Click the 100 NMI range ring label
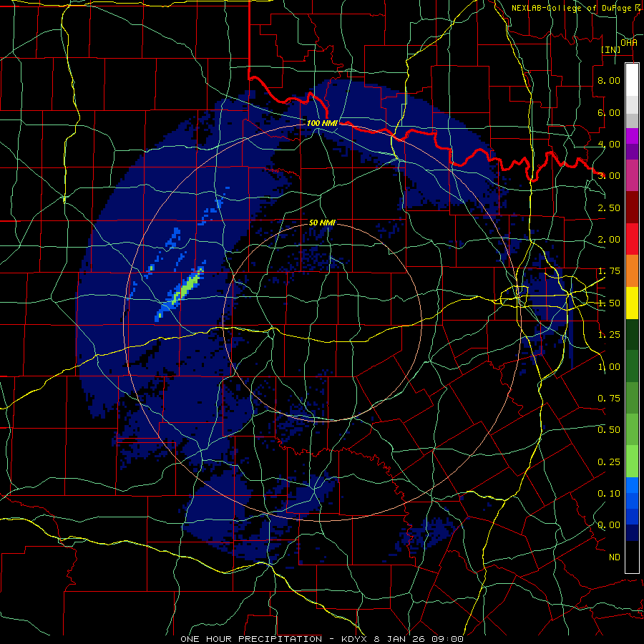This screenshot has width=644, height=644. (x=322, y=123)
